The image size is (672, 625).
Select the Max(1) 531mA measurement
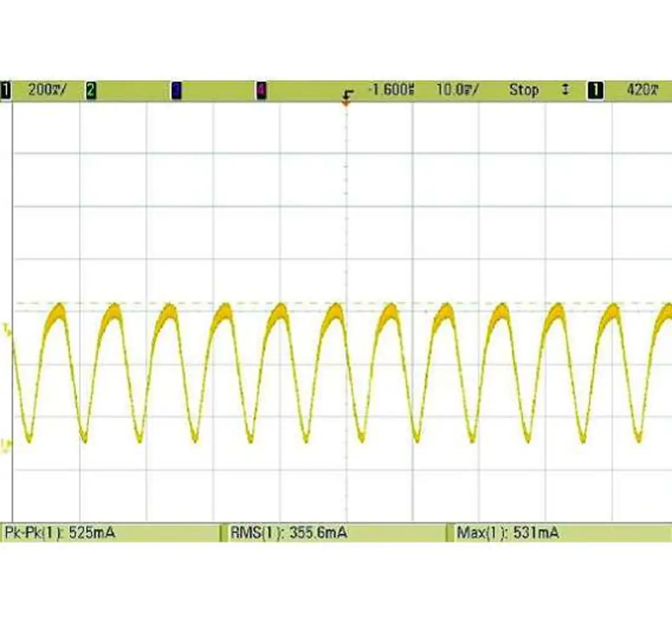tap(508, 533)
